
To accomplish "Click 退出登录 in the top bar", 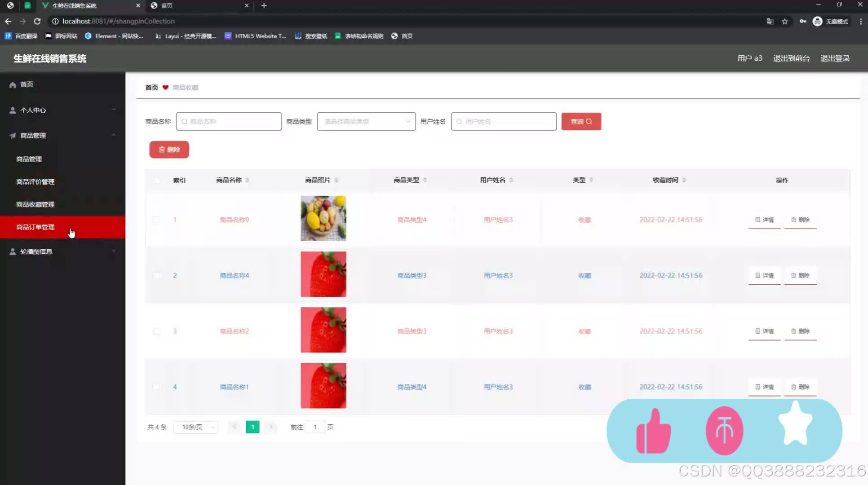I will coord(835,58).
